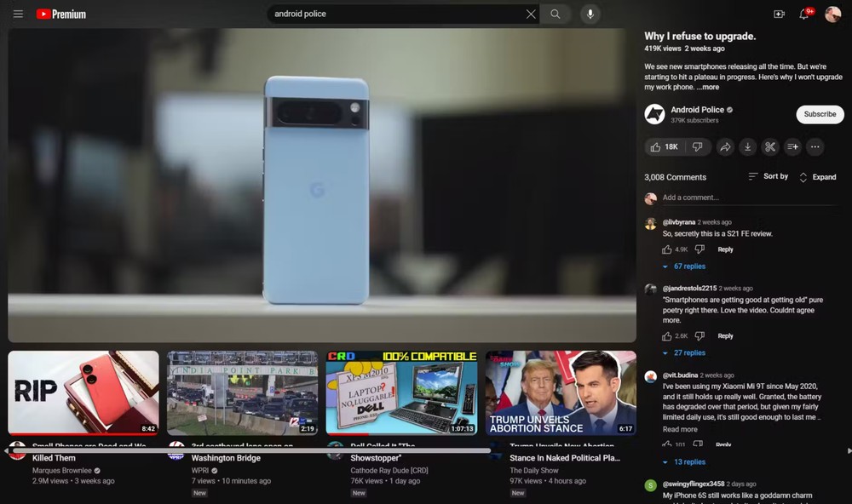Click scrollbar left arrow
This screenshot has height=504, width=852.
(x=5, y=450)
